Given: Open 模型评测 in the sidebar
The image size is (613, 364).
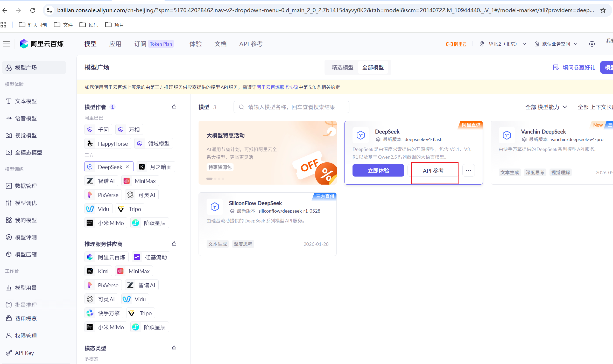Looking at the screenshot, I should point(34,237).
